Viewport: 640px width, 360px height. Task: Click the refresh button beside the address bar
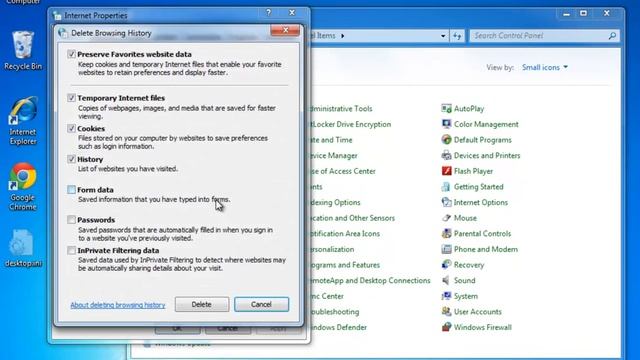tap(457, 36)
